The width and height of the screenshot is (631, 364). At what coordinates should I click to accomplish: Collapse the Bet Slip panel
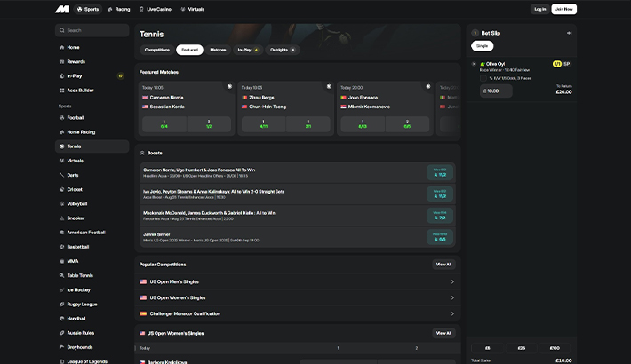569,33
